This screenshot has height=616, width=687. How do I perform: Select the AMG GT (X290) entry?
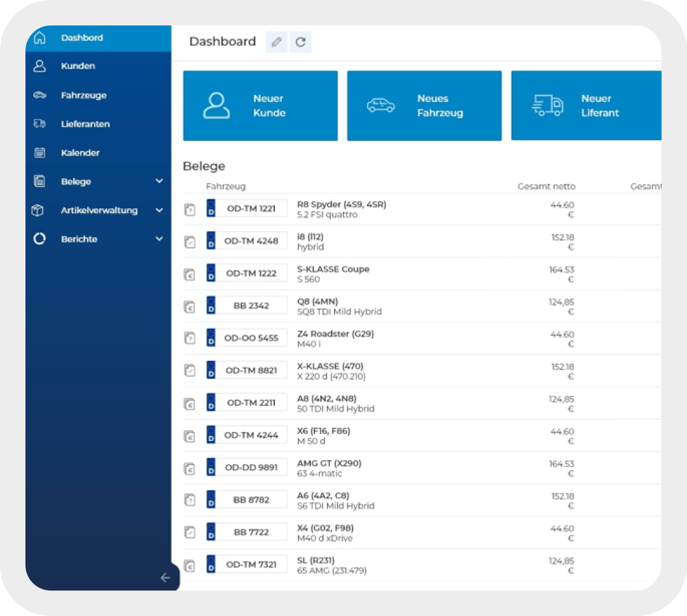[x=329, y=468]
